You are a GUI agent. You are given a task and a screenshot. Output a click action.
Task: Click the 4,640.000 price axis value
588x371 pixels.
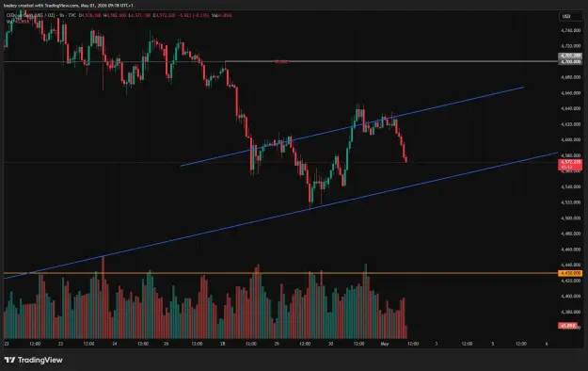(x=571, y=108)
